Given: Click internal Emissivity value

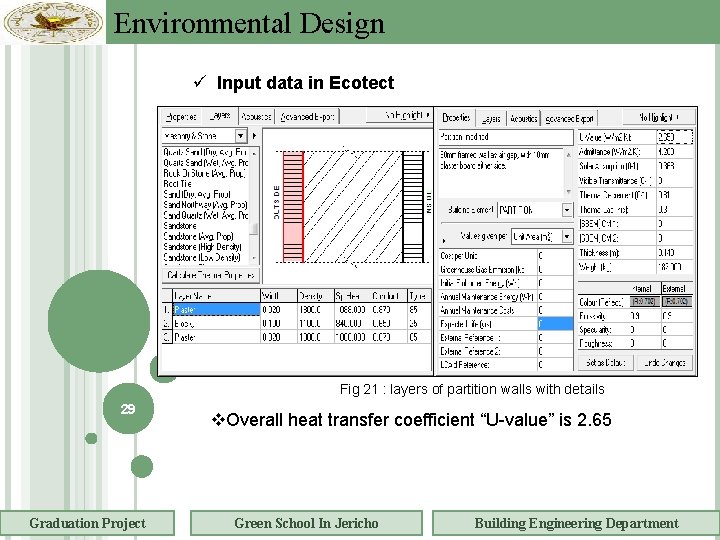Looking at the screenshot, I should 644,316.
